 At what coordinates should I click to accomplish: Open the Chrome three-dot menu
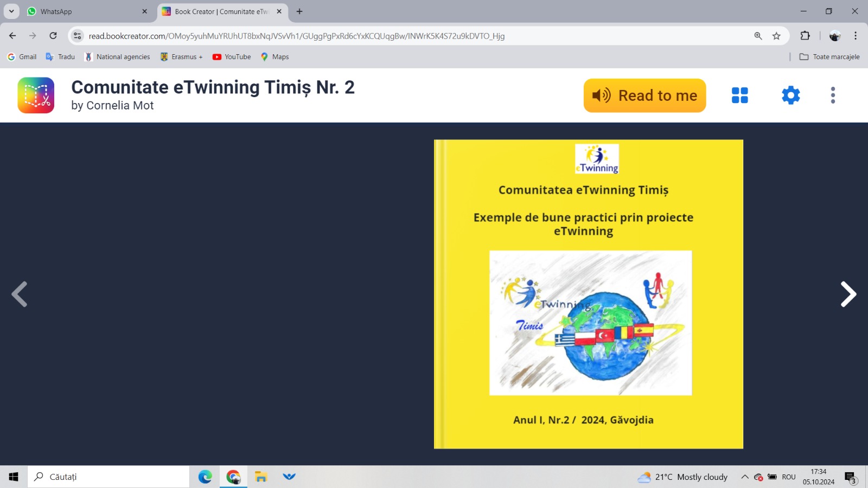tap(856, 36)
